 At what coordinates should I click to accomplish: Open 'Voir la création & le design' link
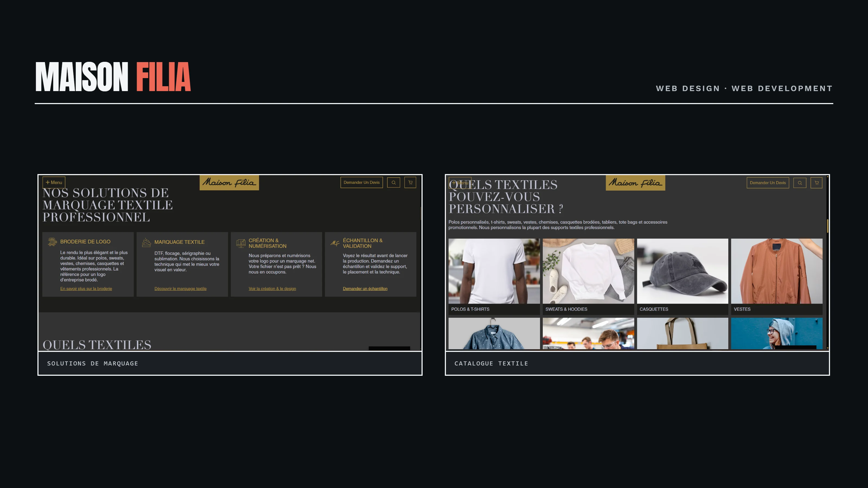(272, 289)
